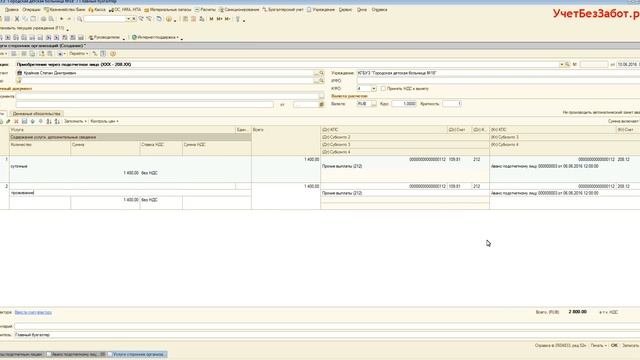
Task: Click the total amount 2 800.00
Action: click(578, 312)
